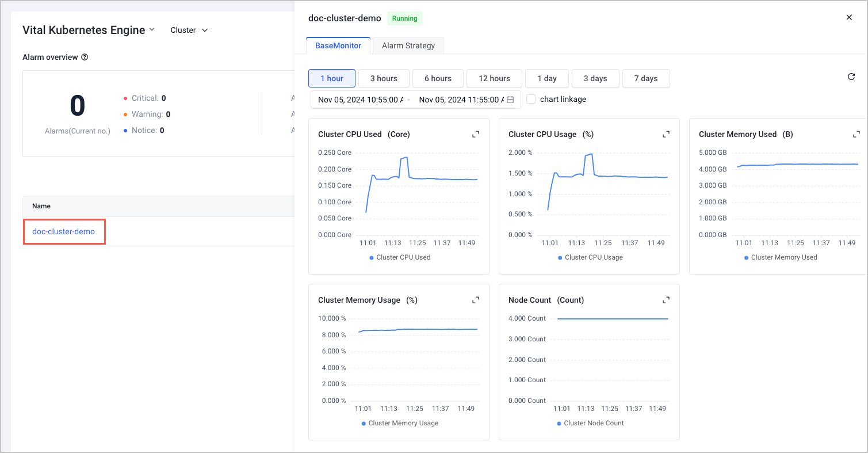Select the 3 hours time range
The height and width of the screenshot is (453, 868).
[x=384, y=78]
